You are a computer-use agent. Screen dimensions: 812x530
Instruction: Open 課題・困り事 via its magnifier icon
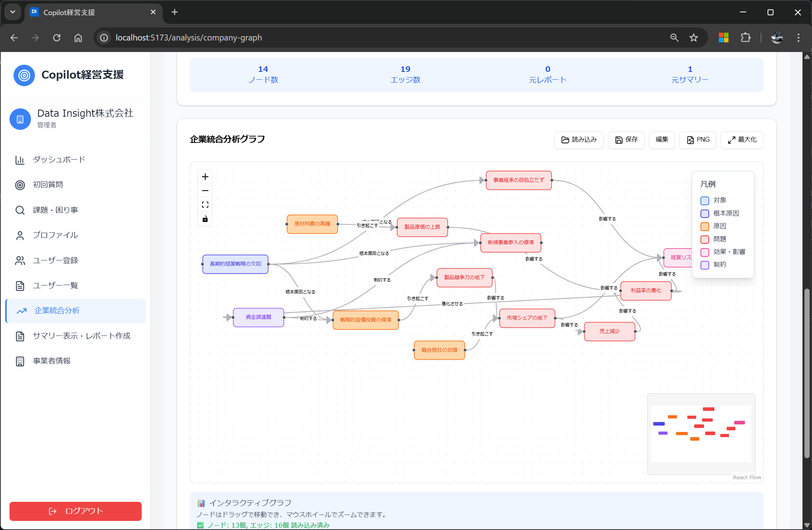pos(20,210)
